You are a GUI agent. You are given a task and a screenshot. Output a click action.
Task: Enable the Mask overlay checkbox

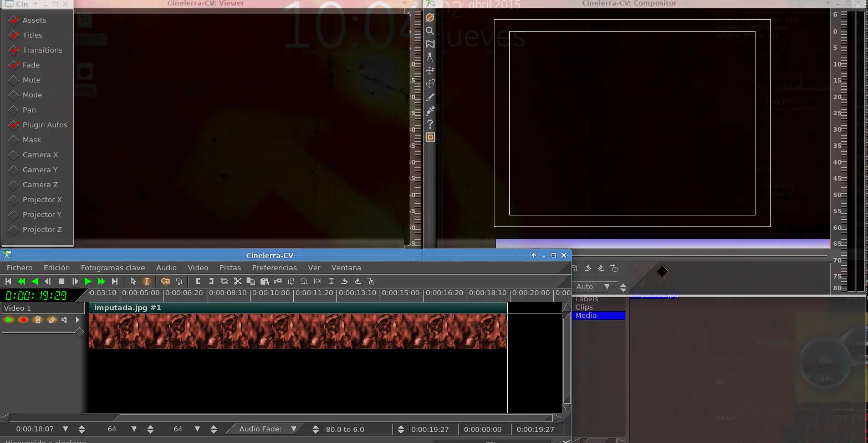pos(14,140)
